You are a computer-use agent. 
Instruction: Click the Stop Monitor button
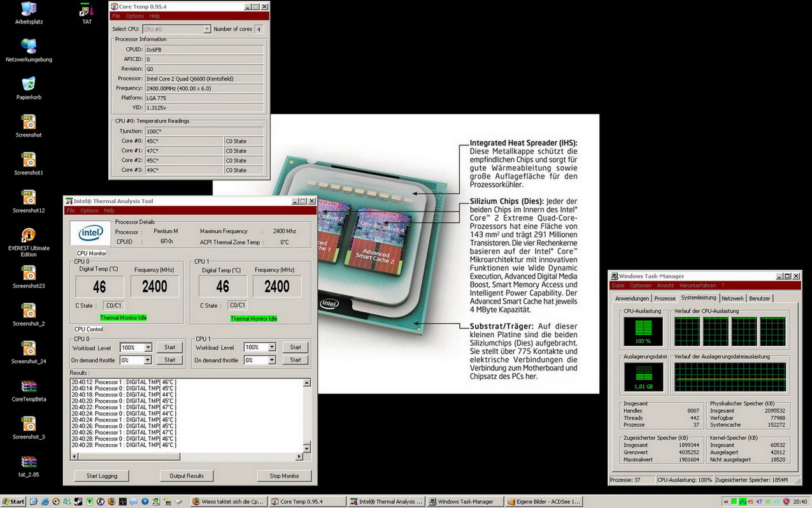click(284, 475)
